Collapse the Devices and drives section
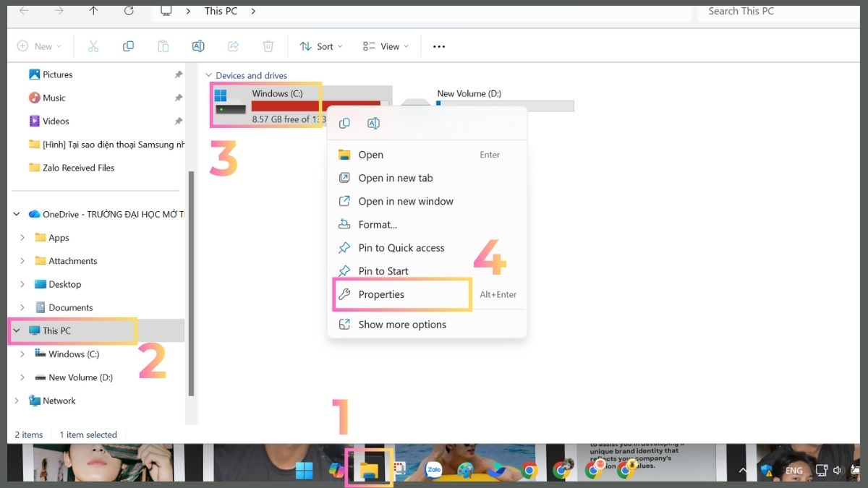 click(209, 75)
